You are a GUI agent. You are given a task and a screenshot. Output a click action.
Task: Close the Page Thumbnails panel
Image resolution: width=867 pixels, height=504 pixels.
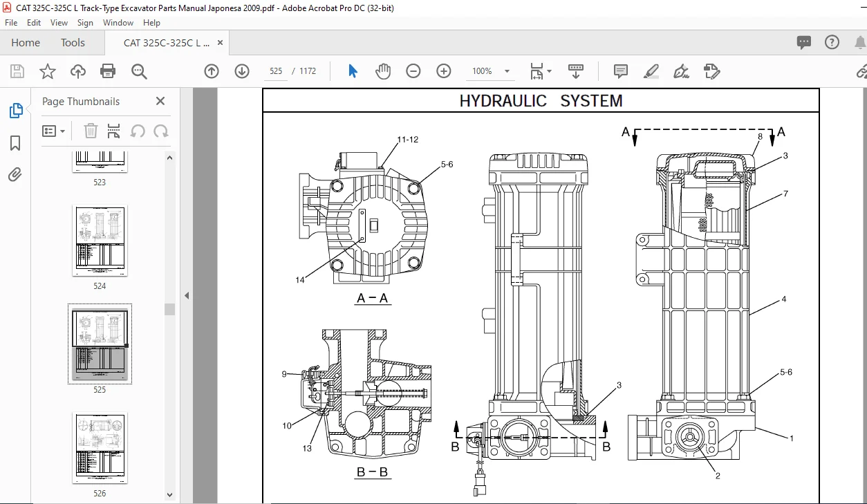pyautogui.click(x=160, y=101)
